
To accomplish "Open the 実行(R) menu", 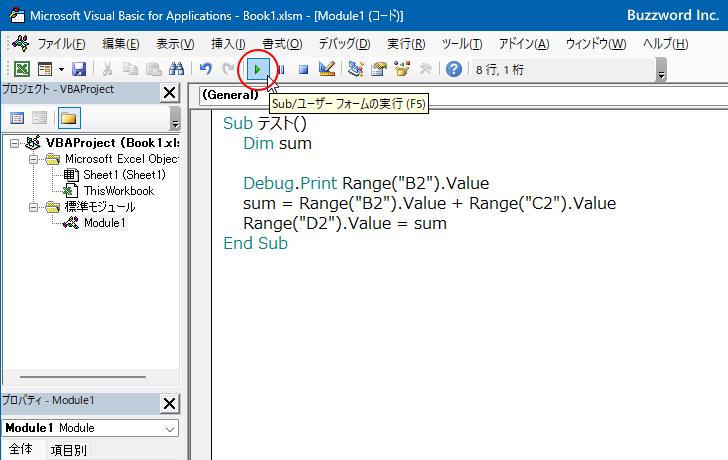I will 406,44.
